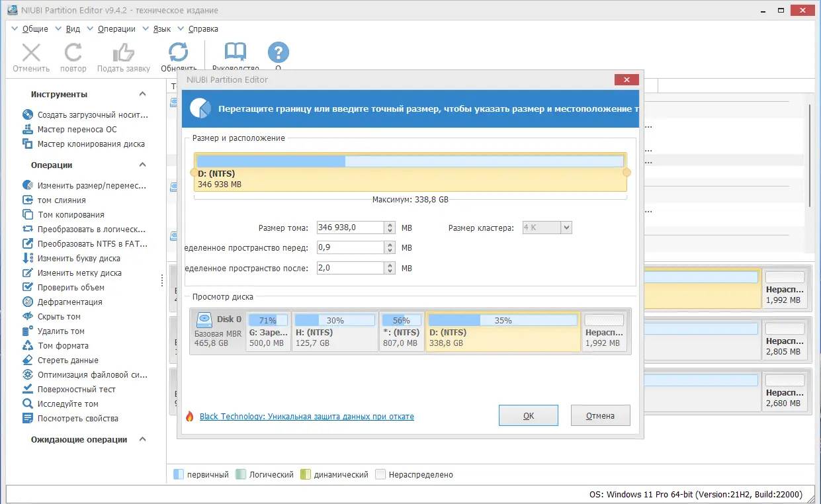Click the question mark About icon
Image resolution: width=821 pixels, height=504 pixels.
[x=279, y=53]
